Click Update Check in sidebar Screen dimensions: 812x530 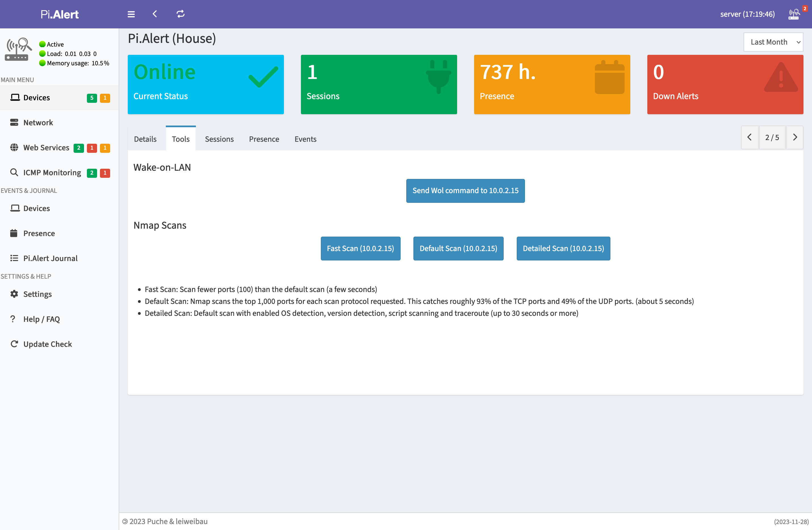[x=47, y=344]
